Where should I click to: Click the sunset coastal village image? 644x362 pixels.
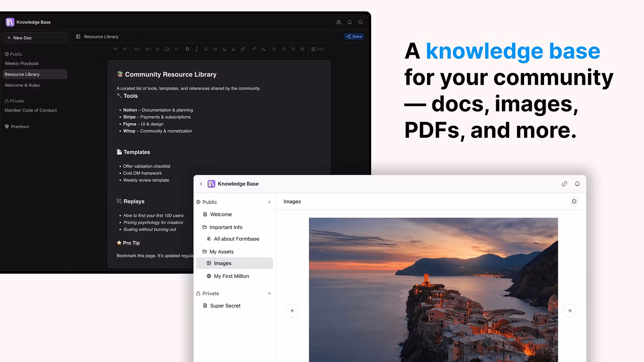433,288
